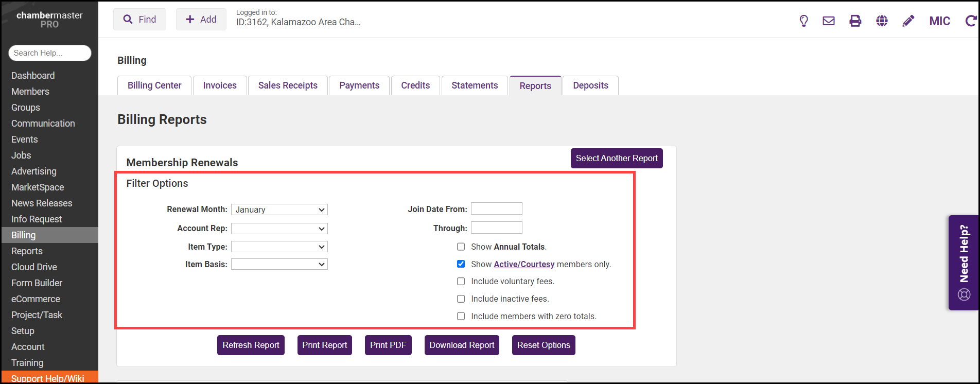Expand the Account Rep dropdown
The height and width of the screenshot is (384, 980).
pos(279,229)
